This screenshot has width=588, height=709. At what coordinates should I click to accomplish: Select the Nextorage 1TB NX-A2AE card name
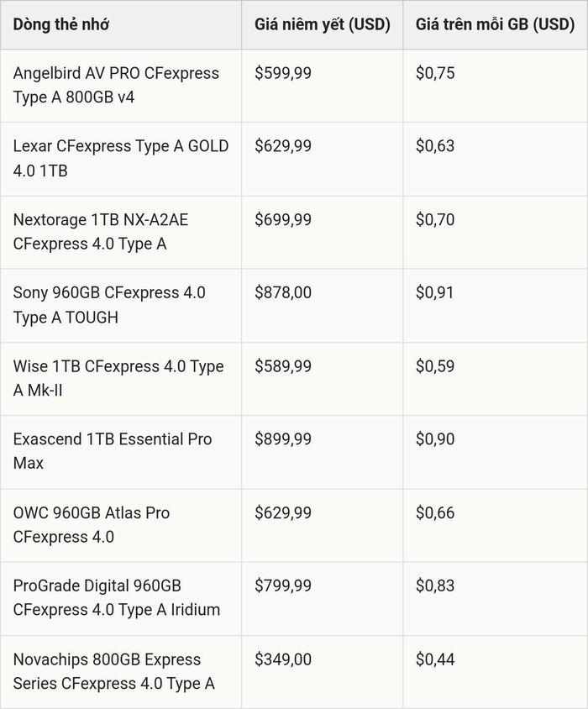pos(101,232)
